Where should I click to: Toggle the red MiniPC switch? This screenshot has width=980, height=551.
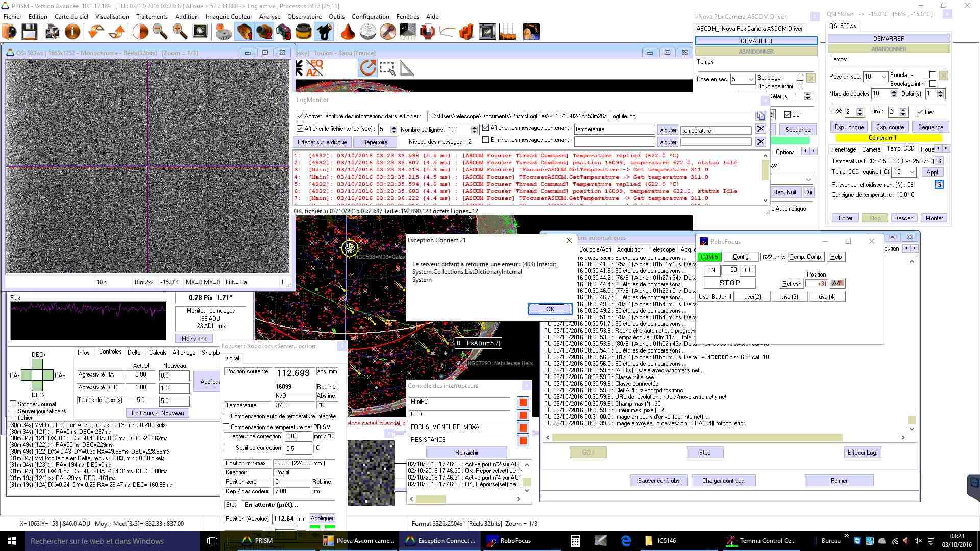pos(523,403)
